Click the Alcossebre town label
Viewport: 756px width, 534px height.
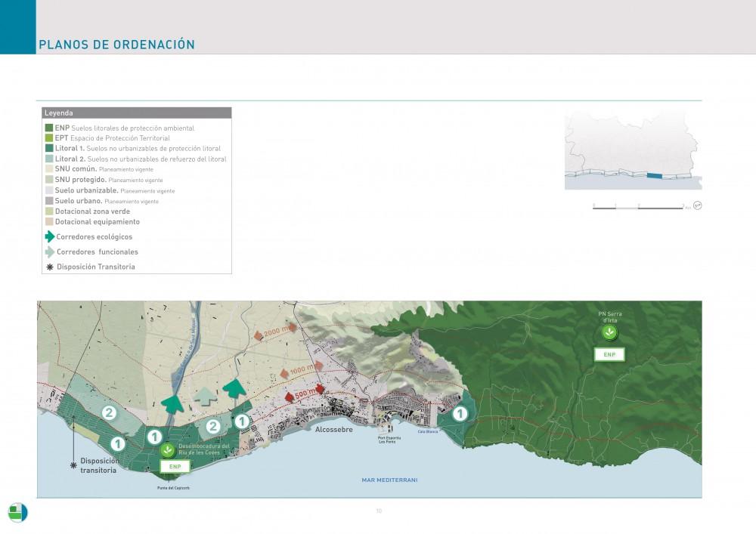pos(333,429)
